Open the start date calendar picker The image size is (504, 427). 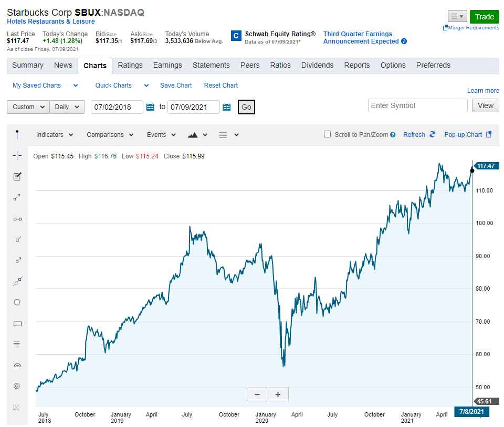(150, 107)
